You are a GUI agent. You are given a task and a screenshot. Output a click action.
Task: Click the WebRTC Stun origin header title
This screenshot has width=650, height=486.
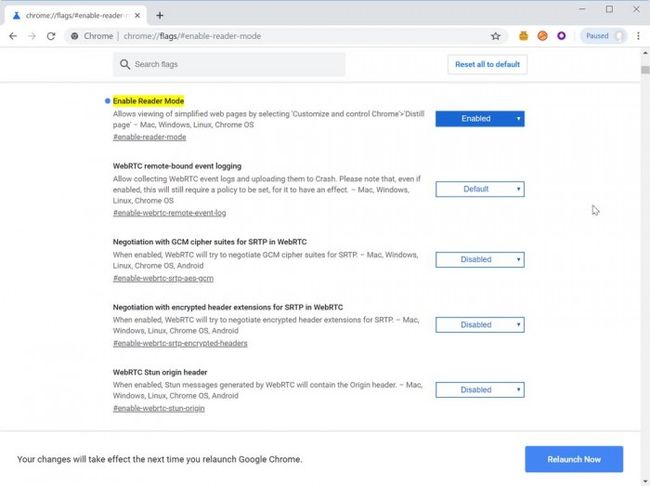tap(160, 372)
